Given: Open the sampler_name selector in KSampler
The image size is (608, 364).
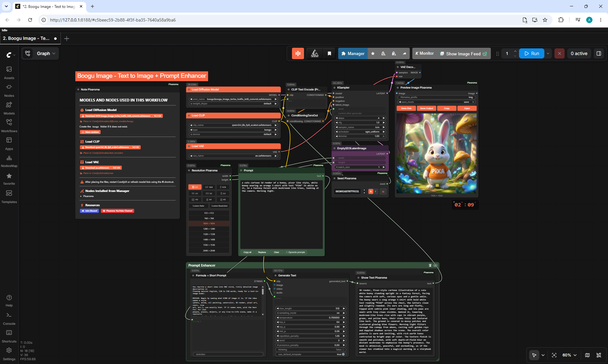Looking at the screenshot, I should (x=360, y=127).
